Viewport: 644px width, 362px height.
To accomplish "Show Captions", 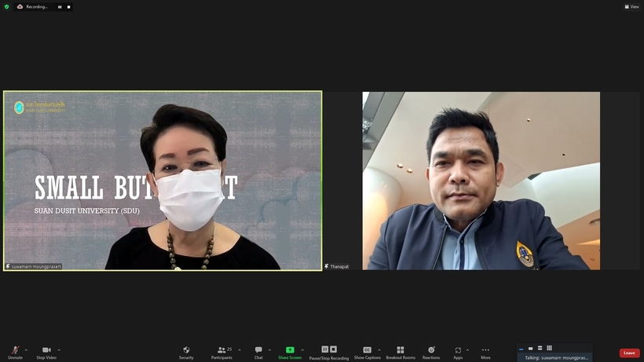I will (x=368, y=352).
